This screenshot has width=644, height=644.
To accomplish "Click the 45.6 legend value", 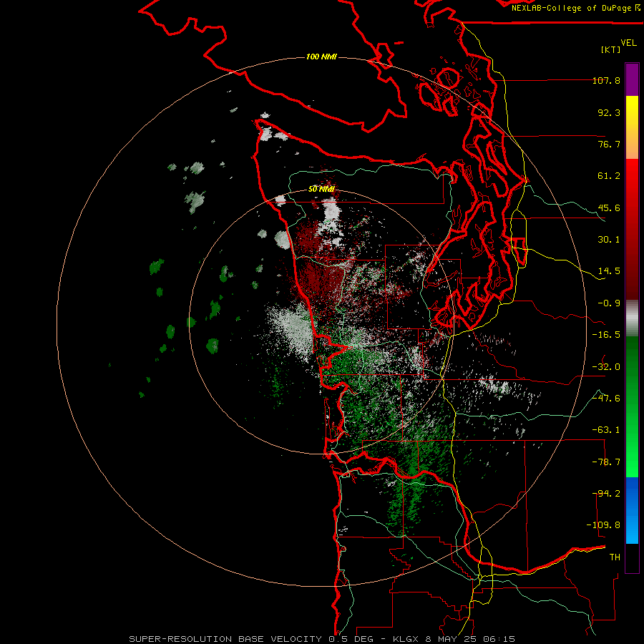I will 609,208.
